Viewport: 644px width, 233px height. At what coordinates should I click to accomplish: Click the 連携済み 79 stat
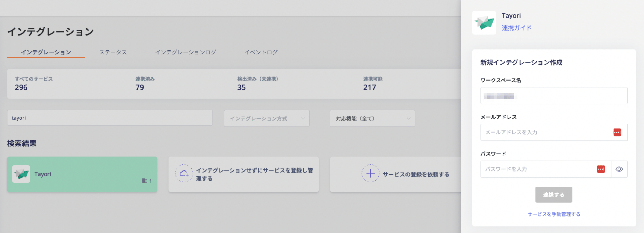145,84
